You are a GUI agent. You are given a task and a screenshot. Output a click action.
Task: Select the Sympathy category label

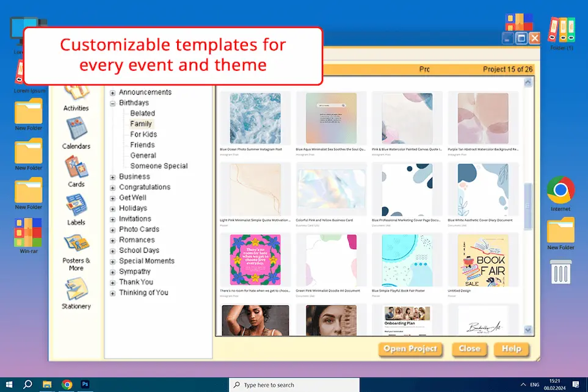tap(134, 271)
